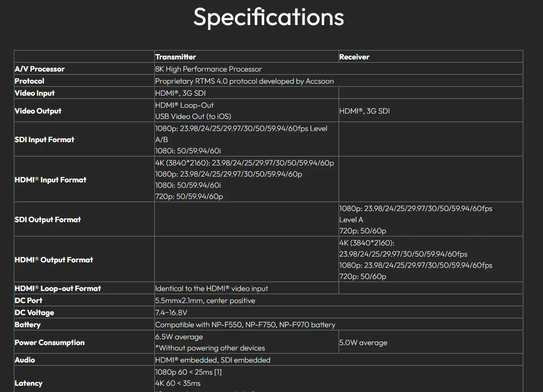Click the HDMI Output Format label
Image resolution: width=543 pixels, height=392 pixels.
point(54,260)
